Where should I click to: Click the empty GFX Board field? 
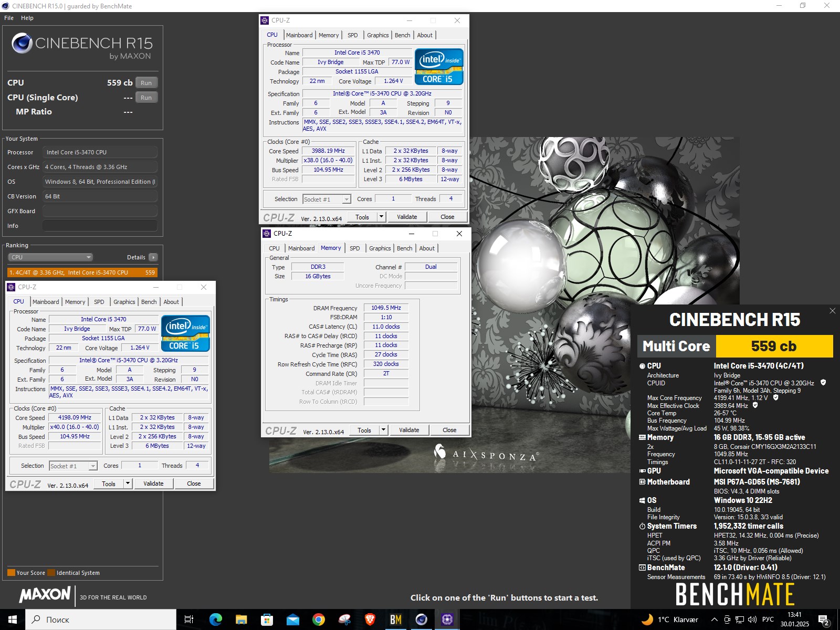pos(100,211)
